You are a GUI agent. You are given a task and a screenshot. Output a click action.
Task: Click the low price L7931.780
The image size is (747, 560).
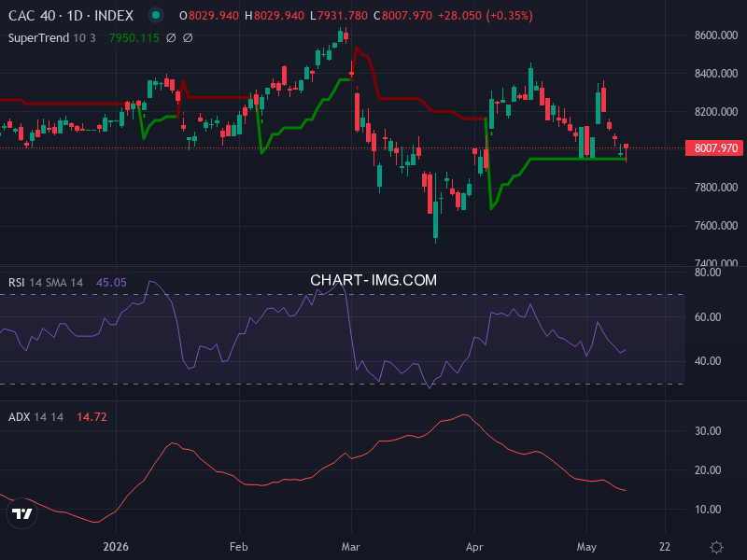[339, 16]
